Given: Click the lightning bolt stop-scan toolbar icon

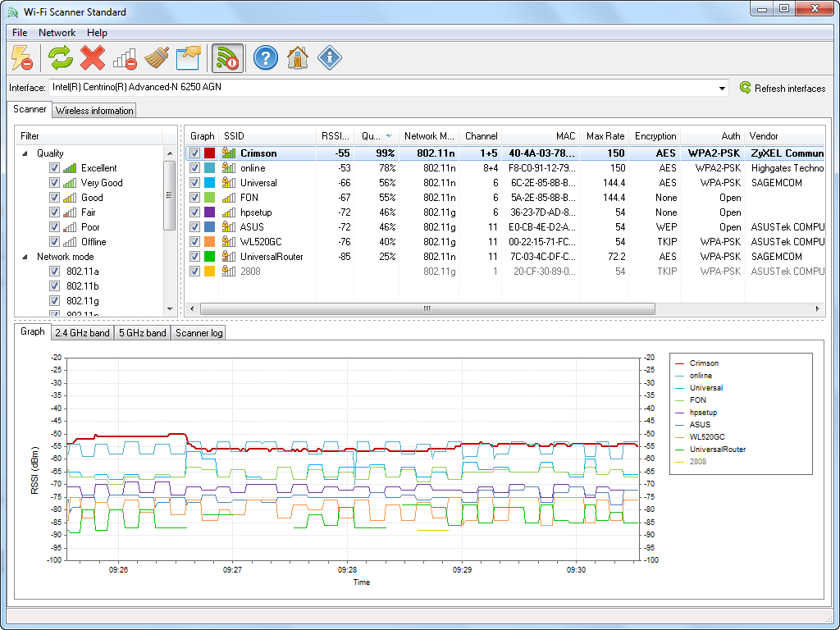Looking at the screenshot, I should (22, 57).
